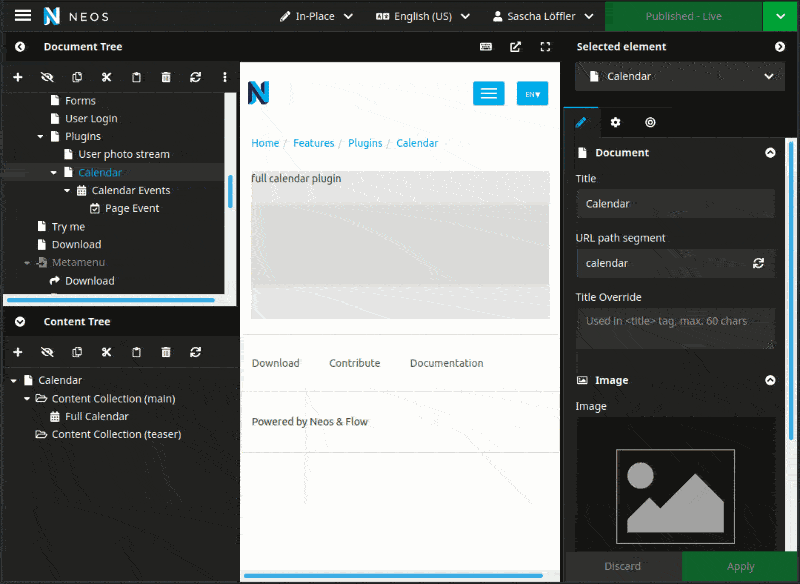Screen dimensions: 800x584
Task: Collapse the Metamenu tree node
Action: [27, 263]
